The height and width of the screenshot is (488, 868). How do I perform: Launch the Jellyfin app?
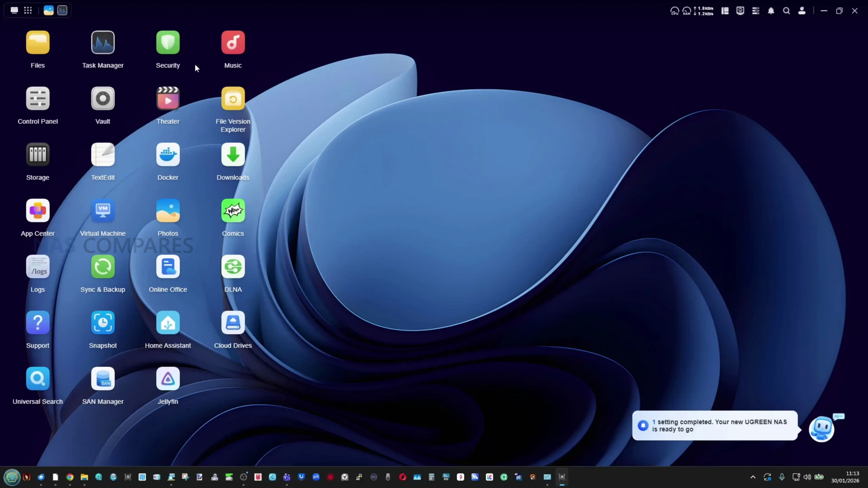[168, 379]
